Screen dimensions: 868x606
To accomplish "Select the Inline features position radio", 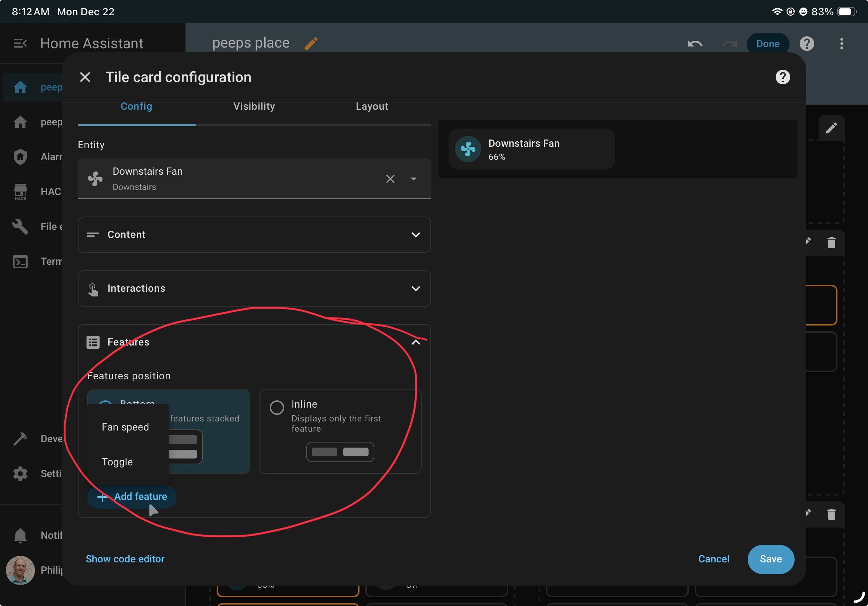I will pos(276,407).
